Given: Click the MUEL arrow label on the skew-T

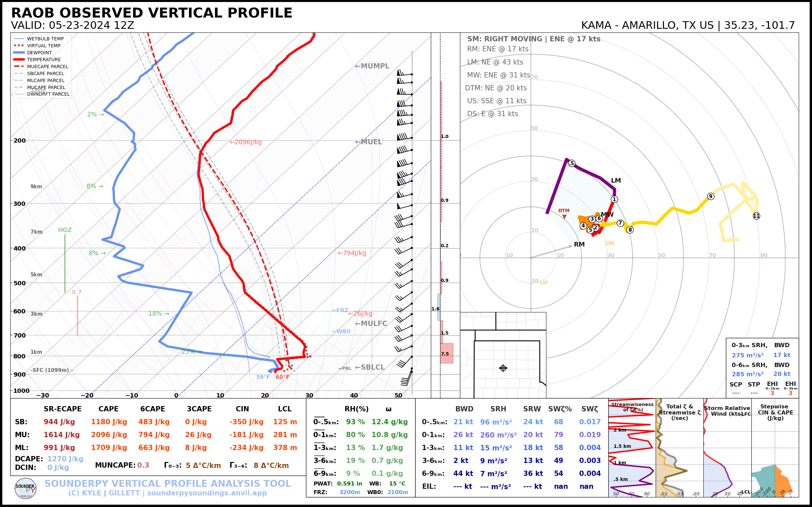Looking at the screenshot, I should click(369, 142).
